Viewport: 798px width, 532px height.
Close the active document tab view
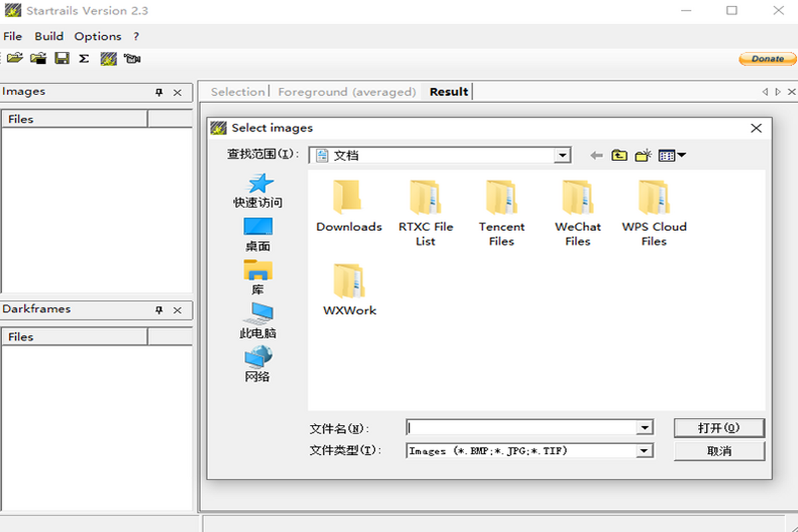coord(791,92)
